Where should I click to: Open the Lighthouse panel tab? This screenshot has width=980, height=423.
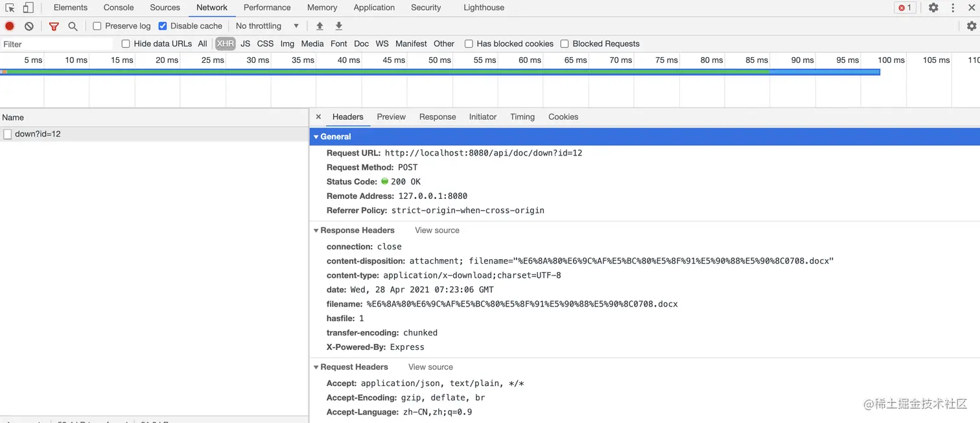click(484, 8)
